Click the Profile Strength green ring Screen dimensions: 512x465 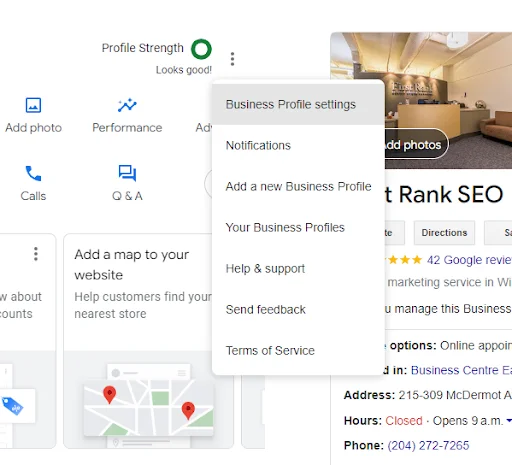(x=201, y=49)
